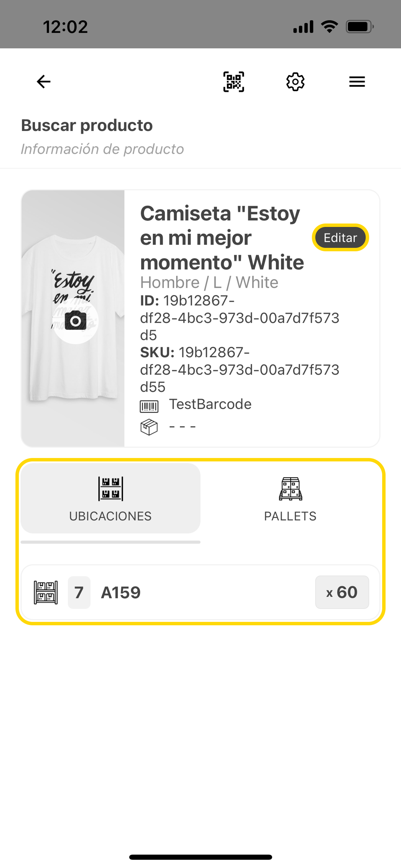
Task: Tap the number 7 location badge
Action: coord(79,592)
